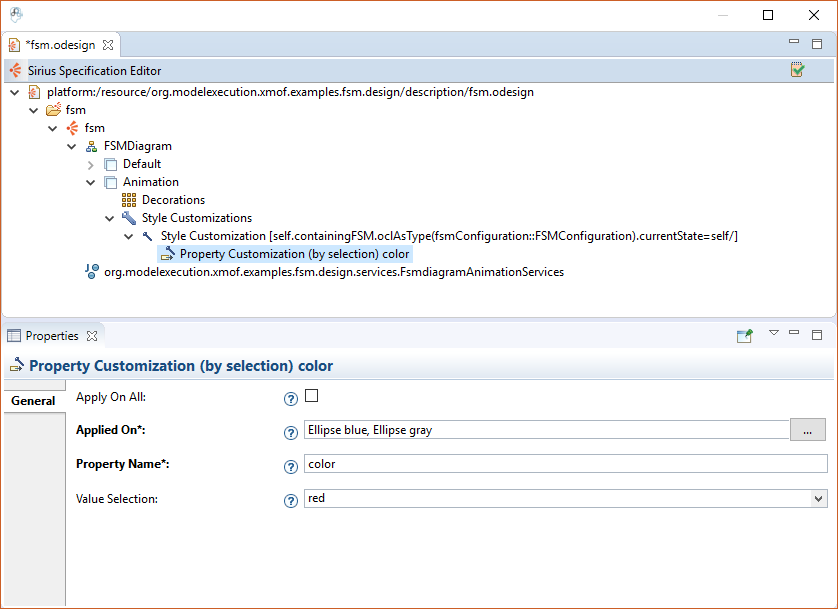This screenshot has height=609, width=838.
Task: Click the Animation layer icon
Action: pos(111,182)
